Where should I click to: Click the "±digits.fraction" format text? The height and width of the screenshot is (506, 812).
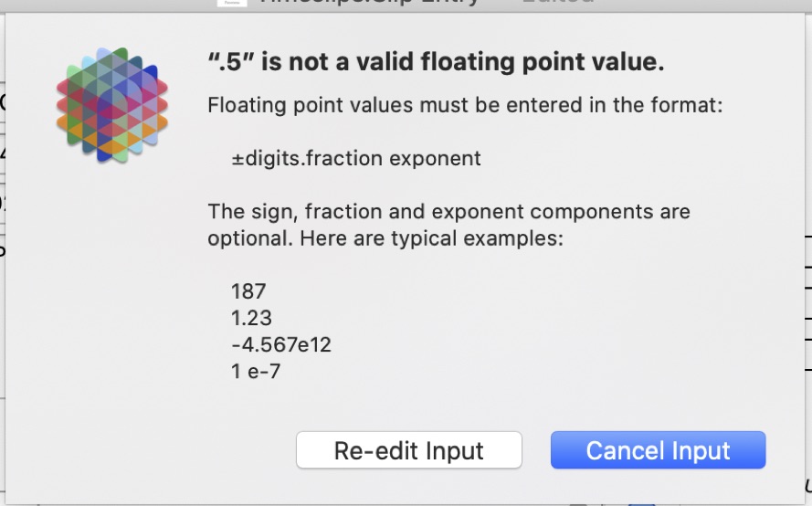307,158
